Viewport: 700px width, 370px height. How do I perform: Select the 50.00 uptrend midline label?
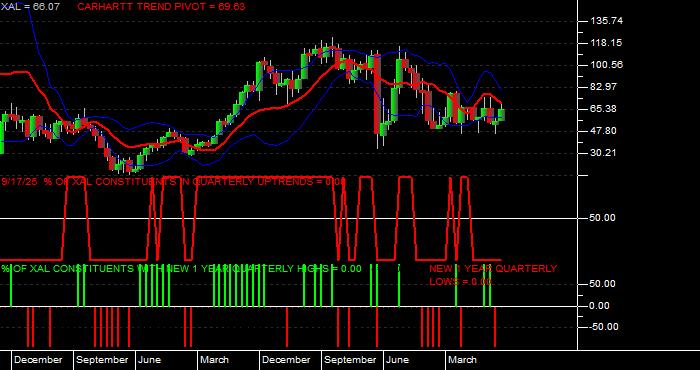603,218
